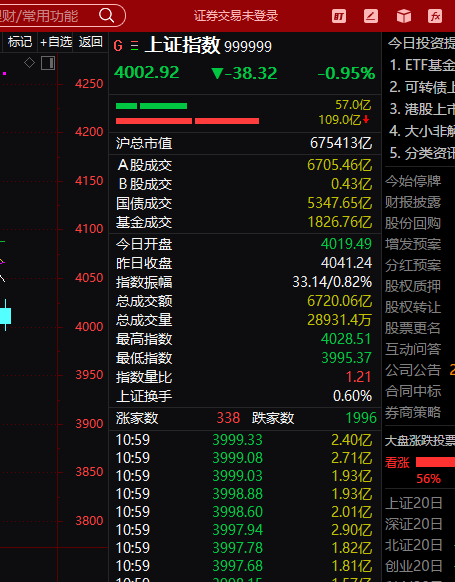The image size is (455, 582).
Task: Open the BT tool icon
Action: click(x=339, y=16)
